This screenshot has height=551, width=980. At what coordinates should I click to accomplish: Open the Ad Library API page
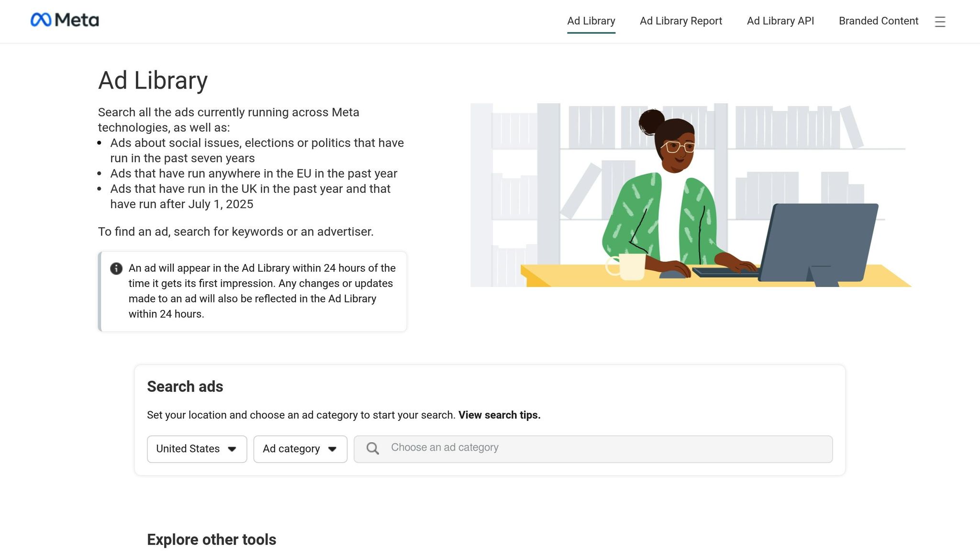coord(780,21)
